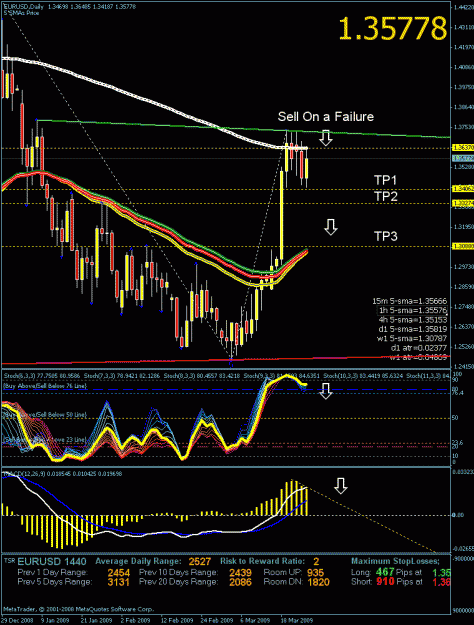Select the "d1 atr=0.02377" line

click(x=419, y=348)
